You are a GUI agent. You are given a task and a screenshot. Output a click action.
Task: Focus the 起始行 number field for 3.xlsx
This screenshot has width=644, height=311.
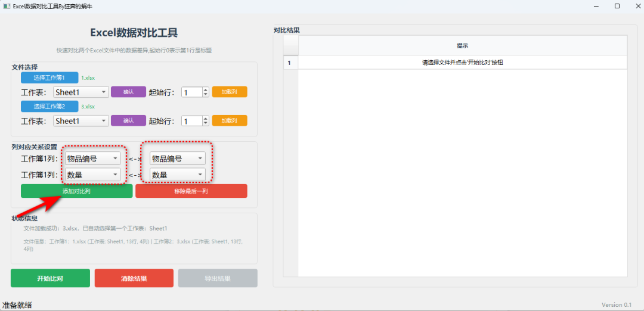point(192,120)
